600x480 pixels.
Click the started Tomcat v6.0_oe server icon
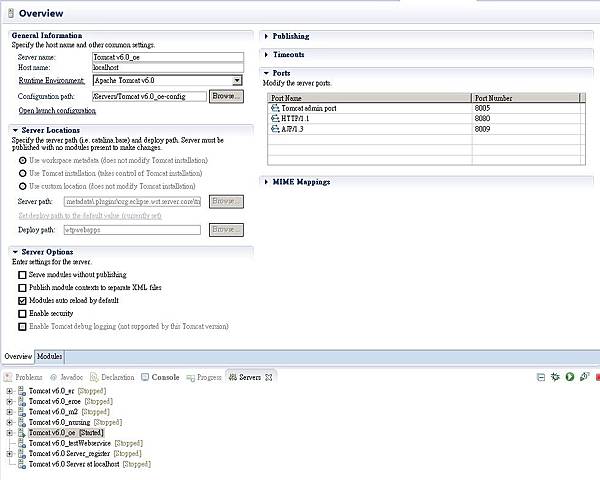[x=22, y=433]
